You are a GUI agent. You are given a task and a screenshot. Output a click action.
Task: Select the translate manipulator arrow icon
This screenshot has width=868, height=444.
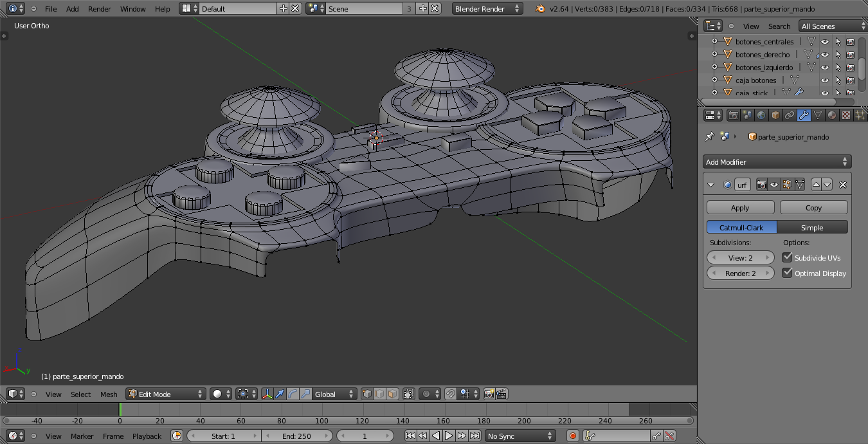coord(280,394)
